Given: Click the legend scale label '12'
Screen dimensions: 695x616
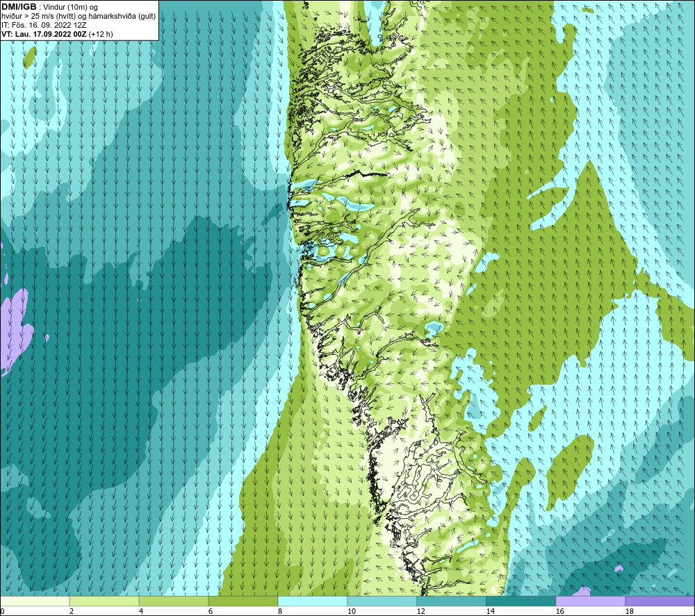Looking at the screenshot, I should (x=421, y=612).
